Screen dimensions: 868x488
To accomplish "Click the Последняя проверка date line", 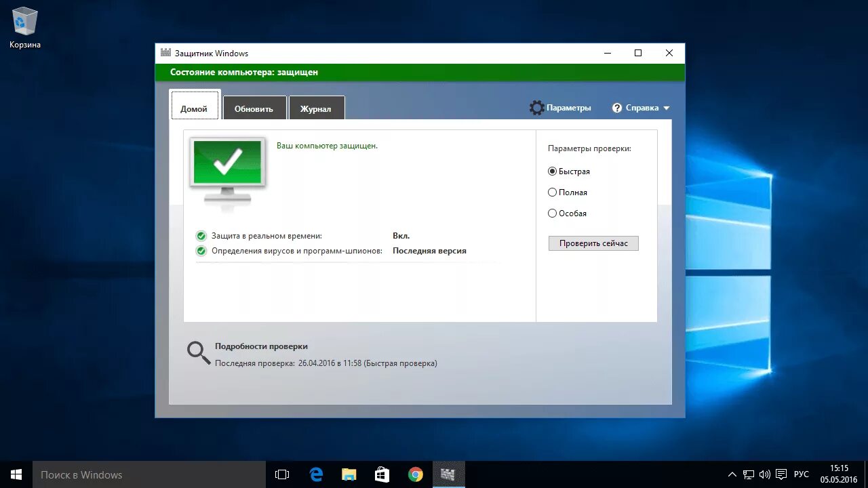I will coord(326,363).
